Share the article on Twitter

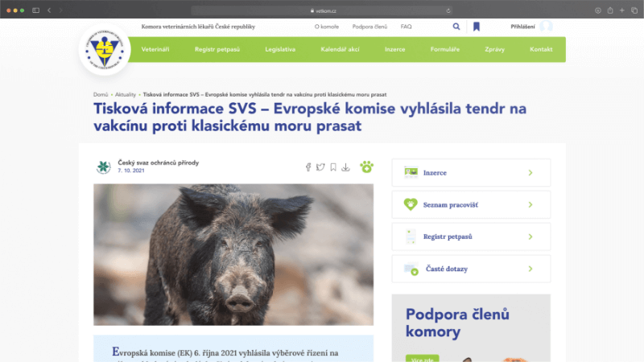320,167
